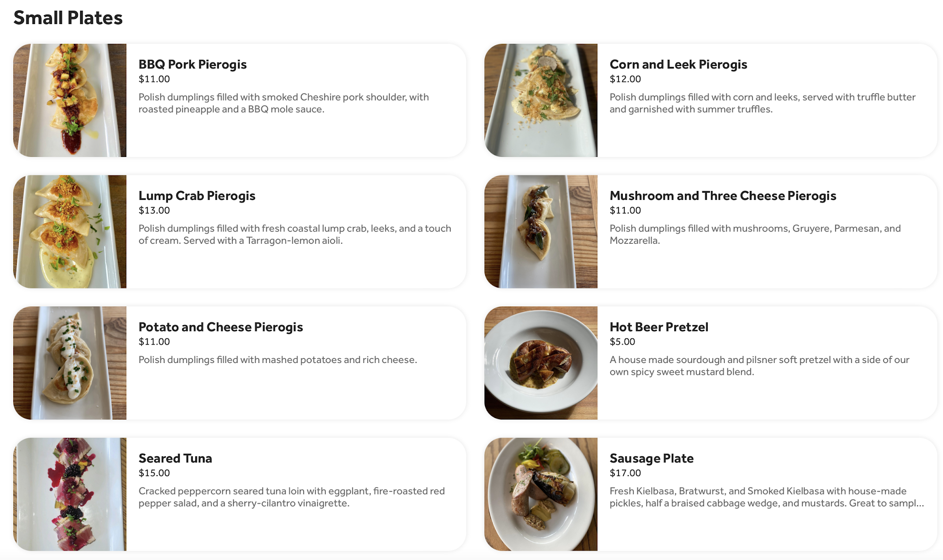The height and width of the screenshot is (560, 943).
Task: Select the Lump Crab Pierogis item name
Action: click(x=197, y=196)
